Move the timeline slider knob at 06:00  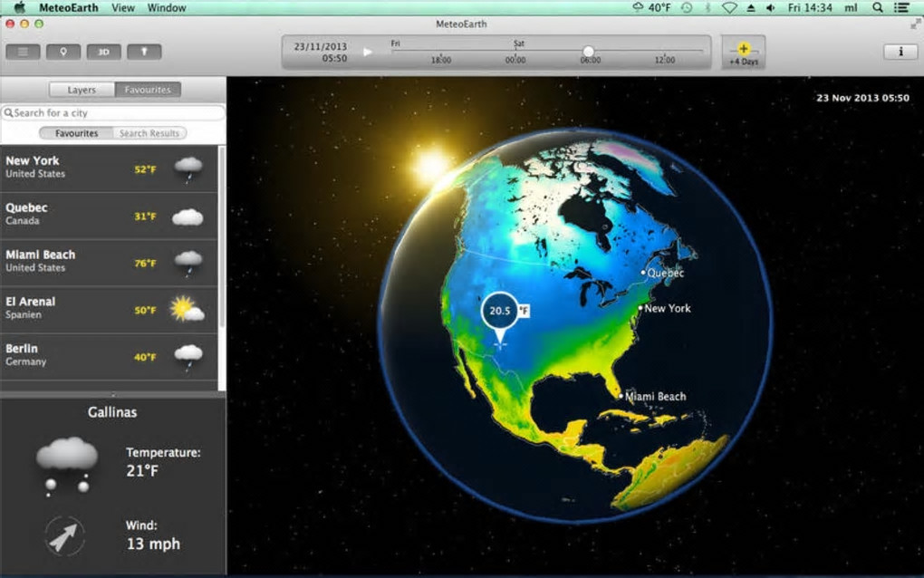click(x=588, y=52)
